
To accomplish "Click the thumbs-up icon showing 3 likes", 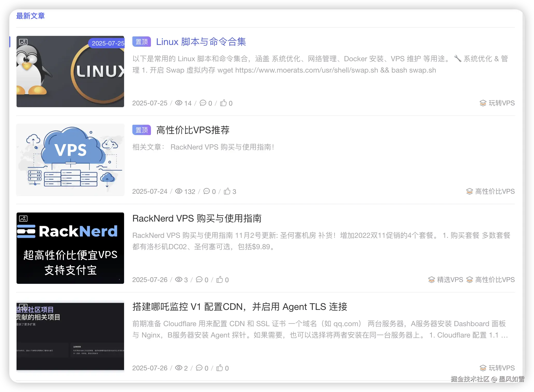I will pos(227,191).
